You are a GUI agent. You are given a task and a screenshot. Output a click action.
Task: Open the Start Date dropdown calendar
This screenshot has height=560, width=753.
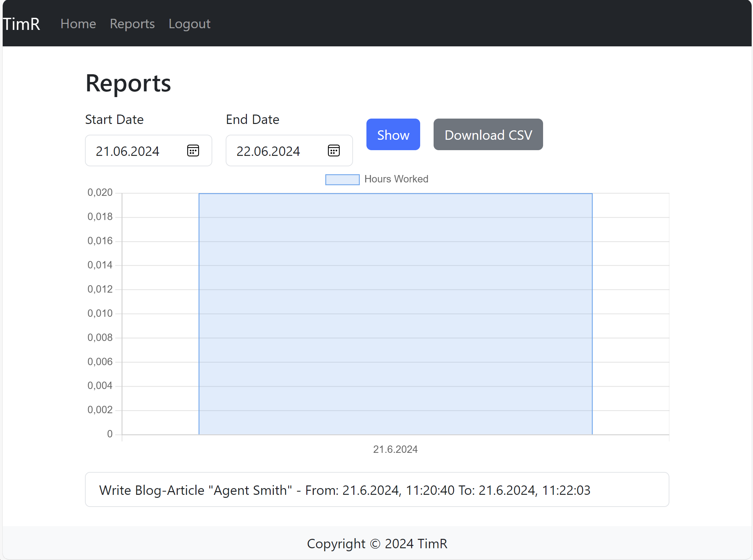point(193,150)
